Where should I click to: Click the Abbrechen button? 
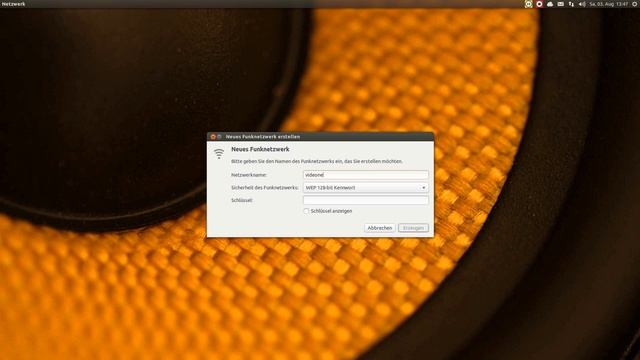click(380, 228)
